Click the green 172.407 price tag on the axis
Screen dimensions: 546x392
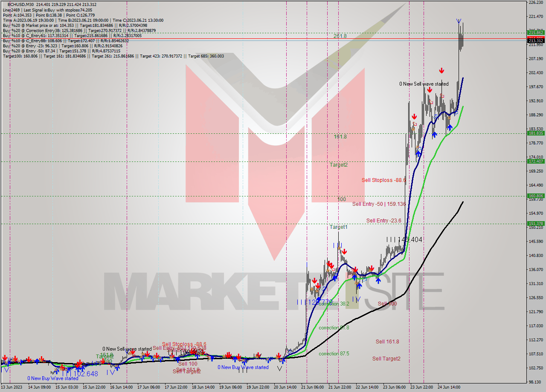536,161
